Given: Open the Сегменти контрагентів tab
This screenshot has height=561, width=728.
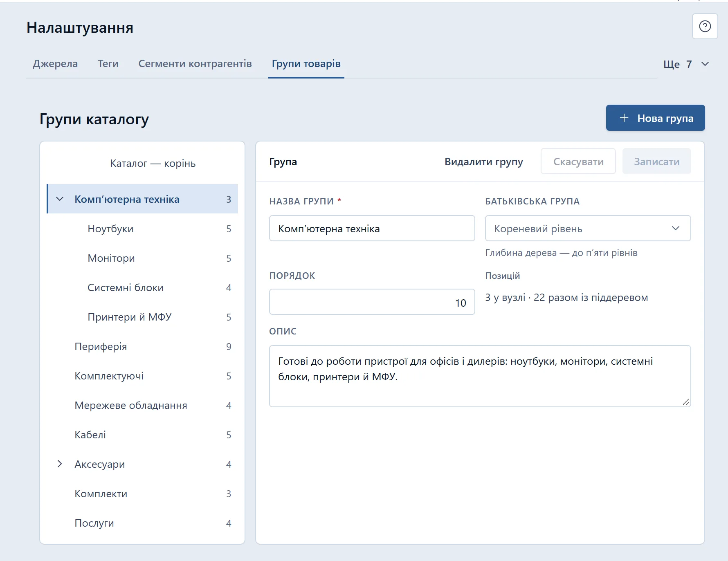Looking at the screenshot, I should coord(195,64).
